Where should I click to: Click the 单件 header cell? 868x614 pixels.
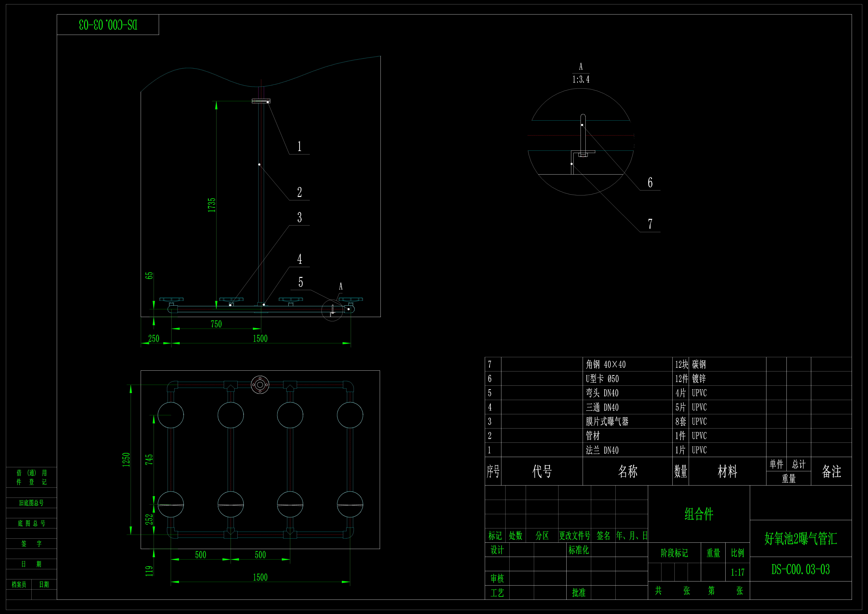click(777, 464)
